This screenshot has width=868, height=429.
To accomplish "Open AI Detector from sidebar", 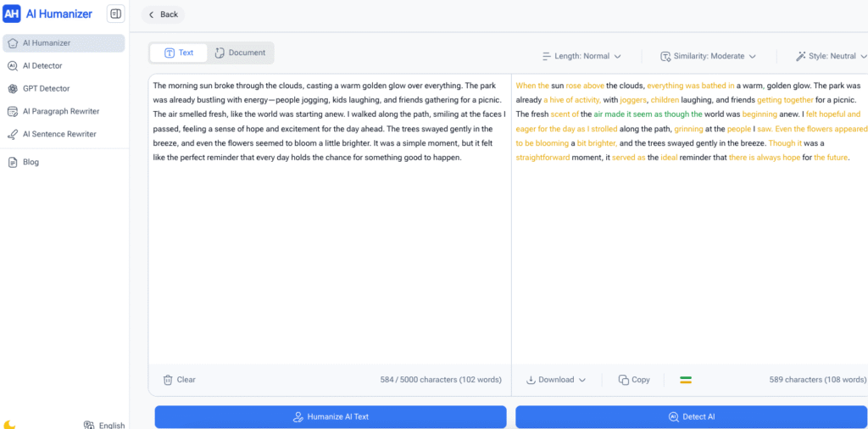I will tap(42, 65).
